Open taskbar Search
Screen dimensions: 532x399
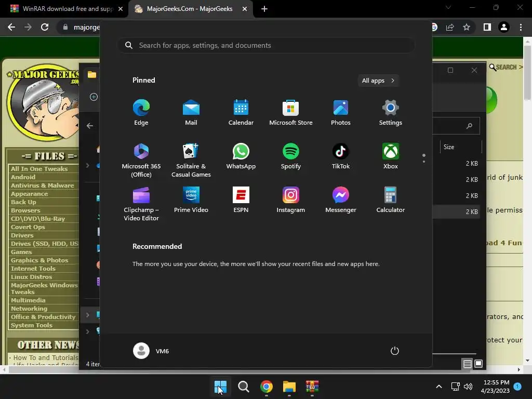coord(243,387)
